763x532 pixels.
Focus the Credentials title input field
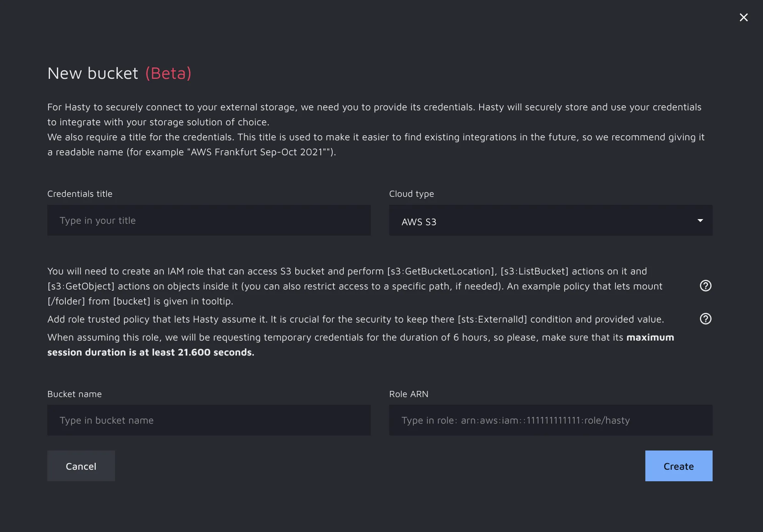pos(209,220)
